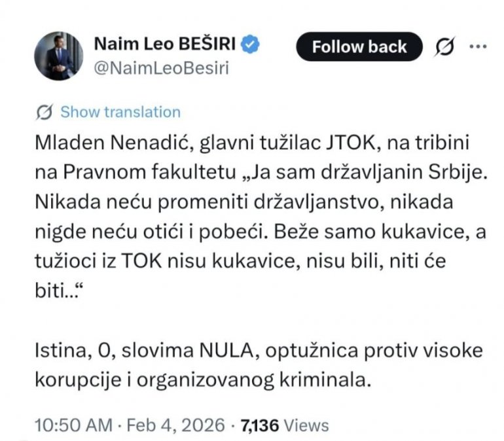Open the three-dot more options menu

click(479, 46)
